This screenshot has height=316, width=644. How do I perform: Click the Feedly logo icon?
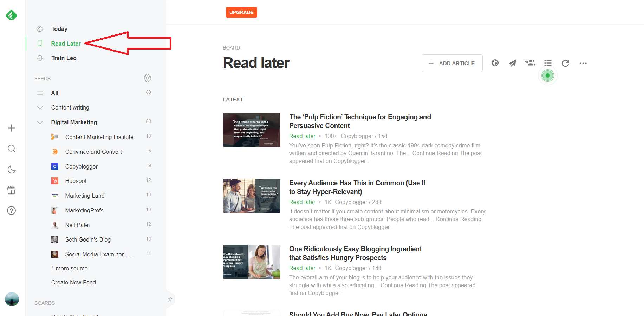pyautogui.click(x=11, y=15)
